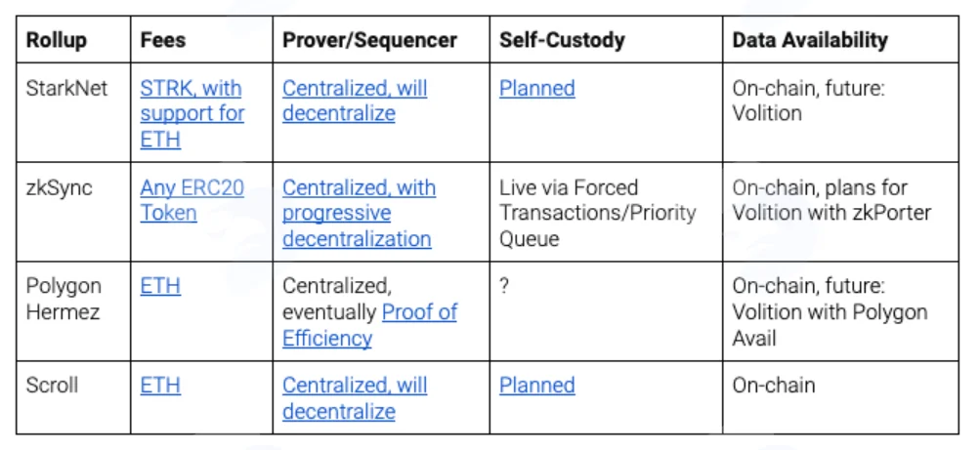The image size is (980, 450).
Task: Select the Data Availability header cell
Action: point(840,39)
